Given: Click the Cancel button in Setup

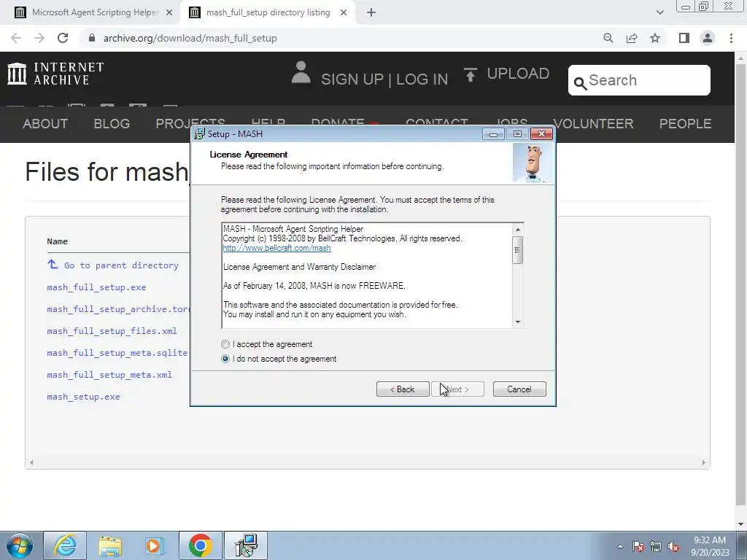Looking at the screenshot, I should (519, 389).
